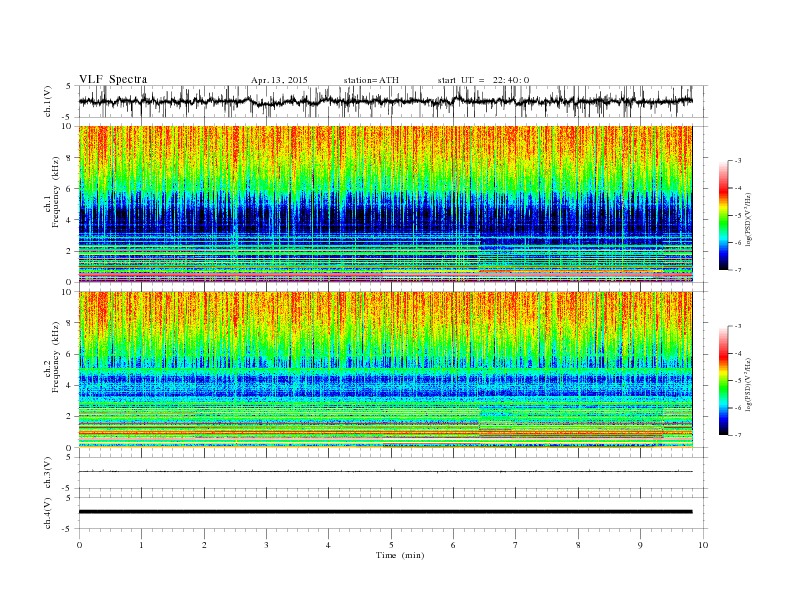Click the "2" kHz tick of ch.2 frequency axis
This screenshot has width=792, height=612.
(70, 416)
